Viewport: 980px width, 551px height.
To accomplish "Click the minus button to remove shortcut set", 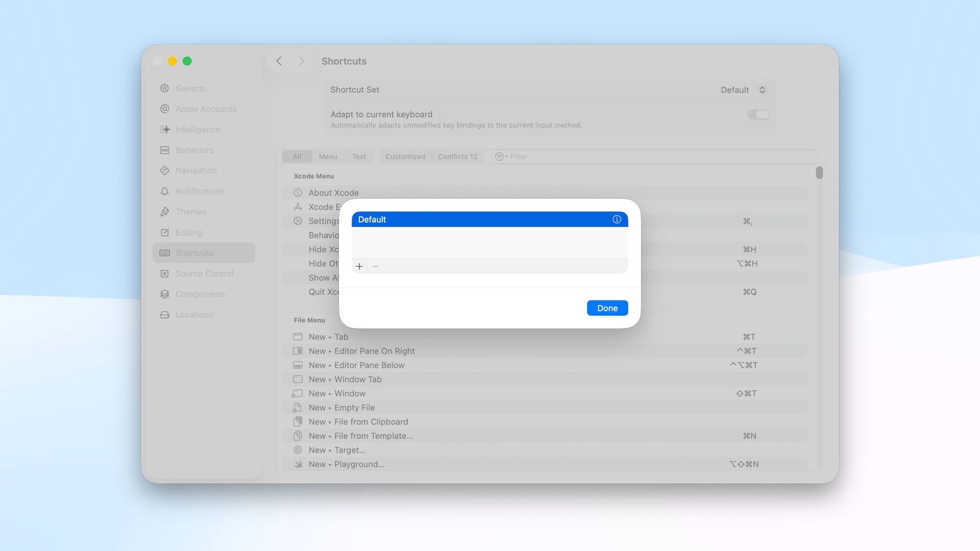I will coord(376,266).
